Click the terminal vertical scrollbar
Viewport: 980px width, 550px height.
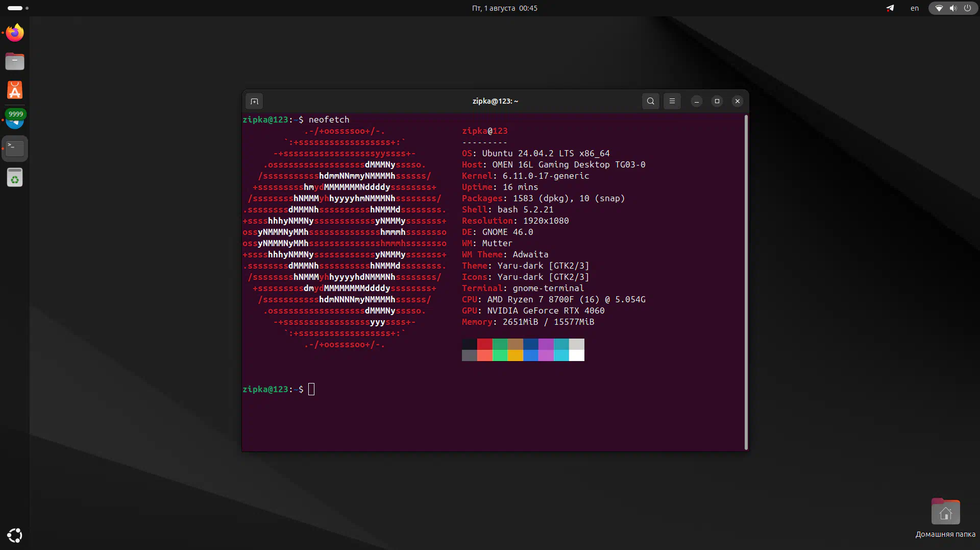(x=746, y=282)
